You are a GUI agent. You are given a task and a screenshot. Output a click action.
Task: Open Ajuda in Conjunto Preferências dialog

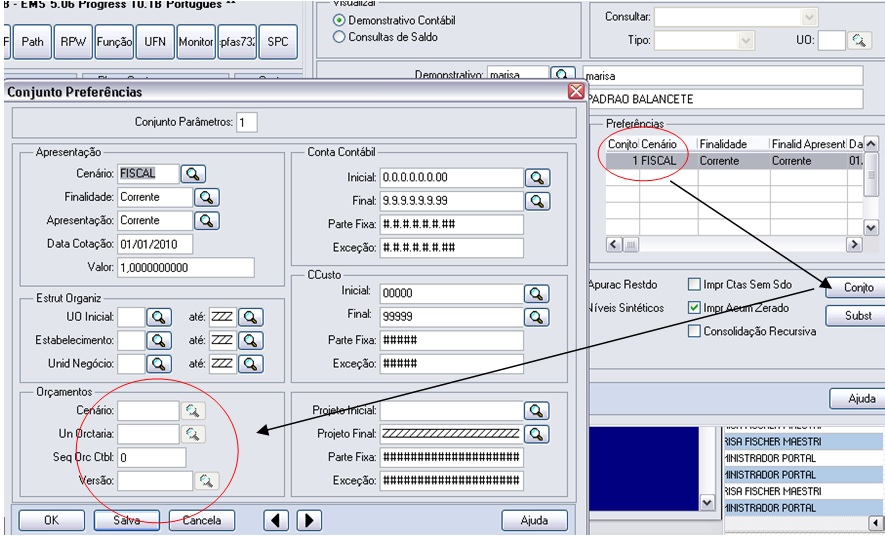coord(534,520)
